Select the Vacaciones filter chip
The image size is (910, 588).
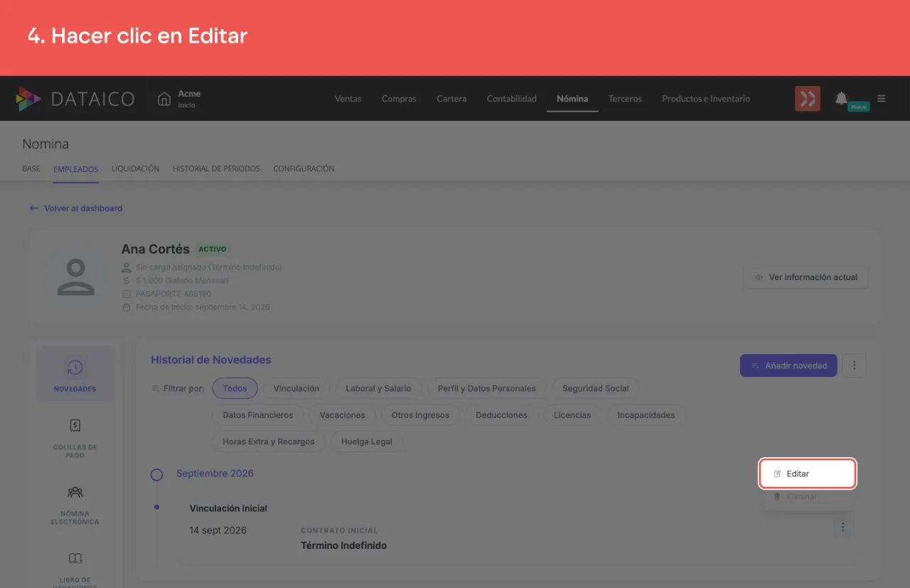(x=342, y=415)
